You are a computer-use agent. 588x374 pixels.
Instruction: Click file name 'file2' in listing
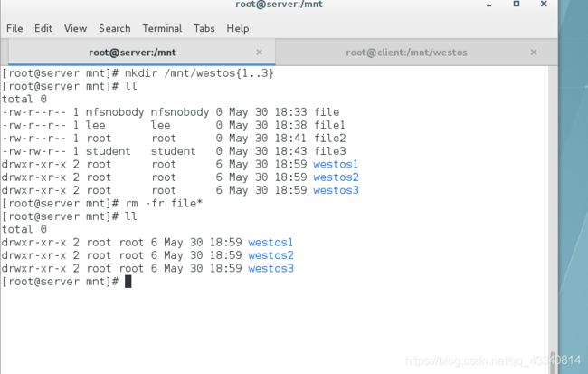330,139
